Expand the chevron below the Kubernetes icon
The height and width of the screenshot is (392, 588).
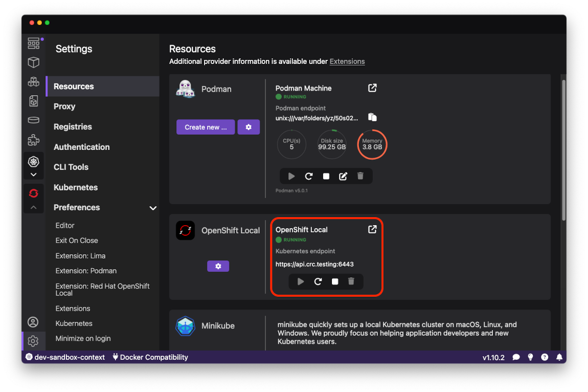(33, 175)
